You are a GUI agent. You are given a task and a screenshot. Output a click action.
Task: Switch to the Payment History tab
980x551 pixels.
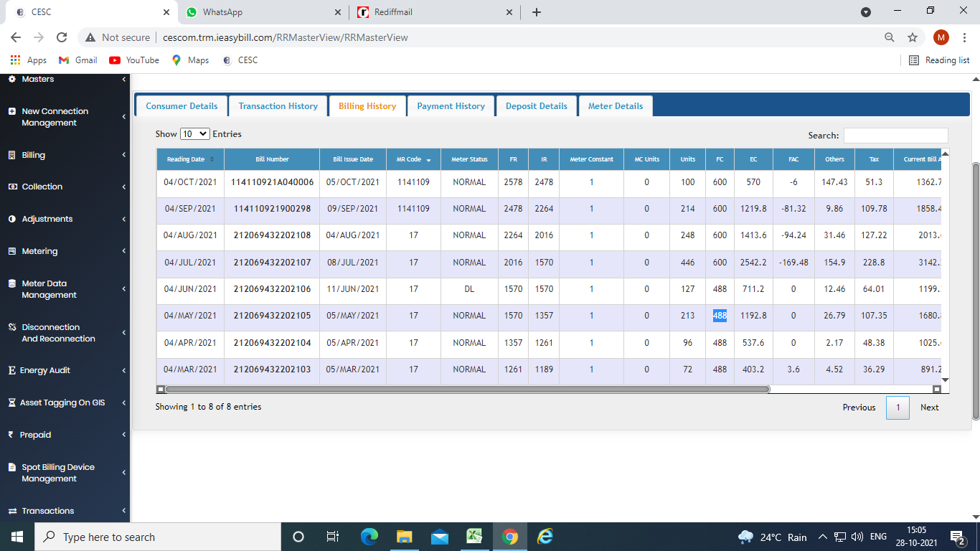pos(451,105)
